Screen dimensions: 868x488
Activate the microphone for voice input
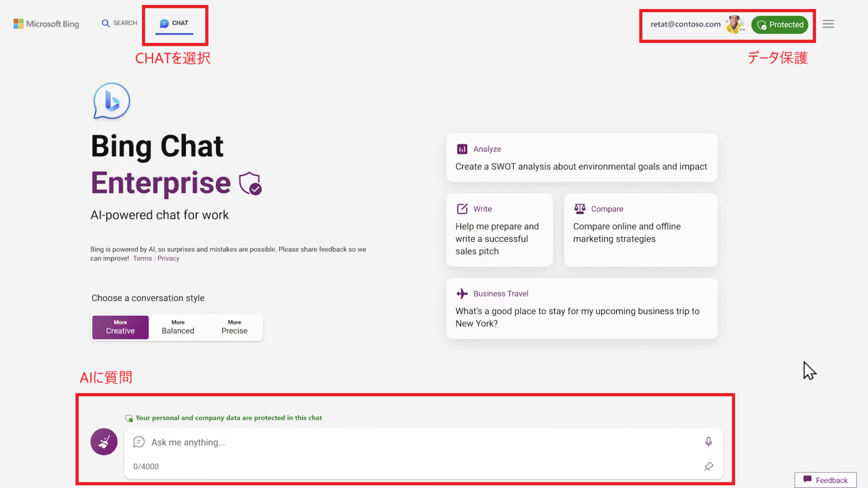(709, 442)
